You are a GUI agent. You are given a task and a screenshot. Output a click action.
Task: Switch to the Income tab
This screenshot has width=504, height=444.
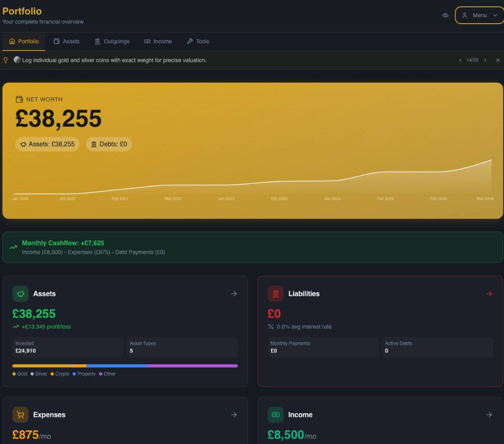coord(158,41)
